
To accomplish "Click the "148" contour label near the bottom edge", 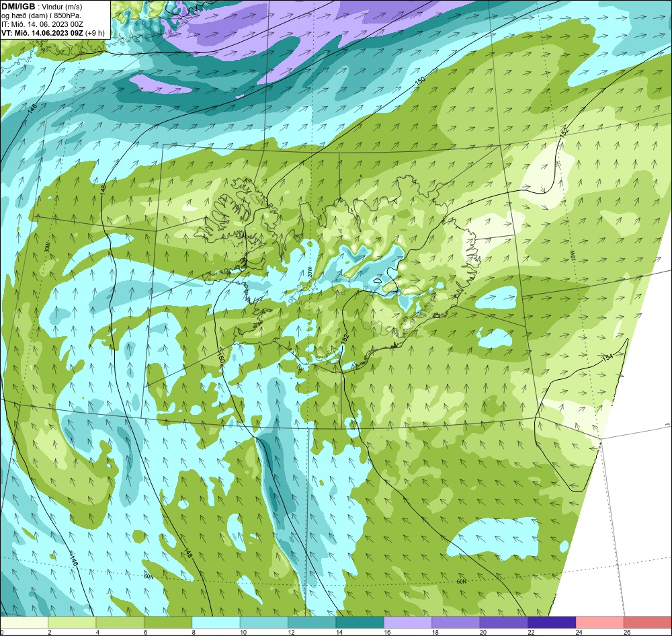I will 188,553.
